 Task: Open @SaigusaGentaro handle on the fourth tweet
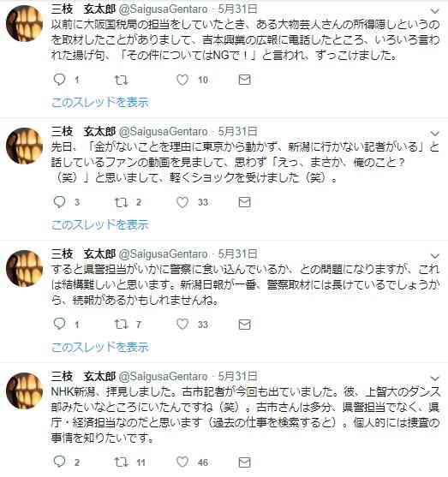click(x=163, y=377)
